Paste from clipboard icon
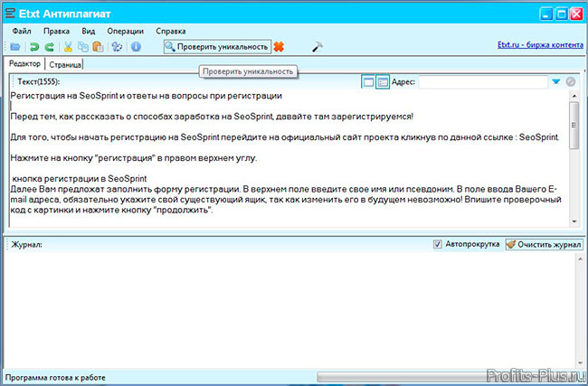This screenshot has height=386, width=588. coord(98,47)
